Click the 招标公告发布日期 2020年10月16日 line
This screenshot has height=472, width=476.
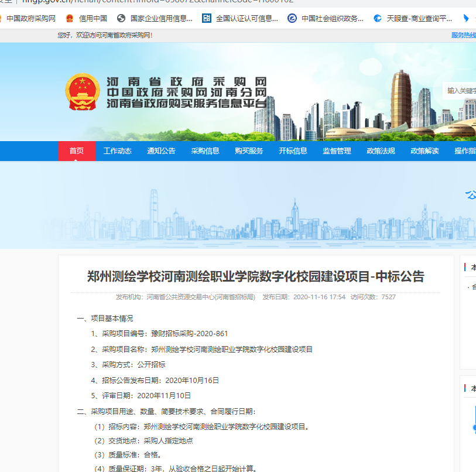pos(155,381)
